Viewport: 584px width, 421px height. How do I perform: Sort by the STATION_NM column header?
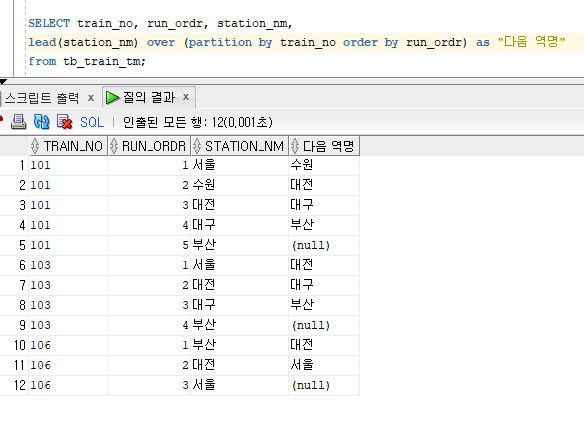pos(239,146)
